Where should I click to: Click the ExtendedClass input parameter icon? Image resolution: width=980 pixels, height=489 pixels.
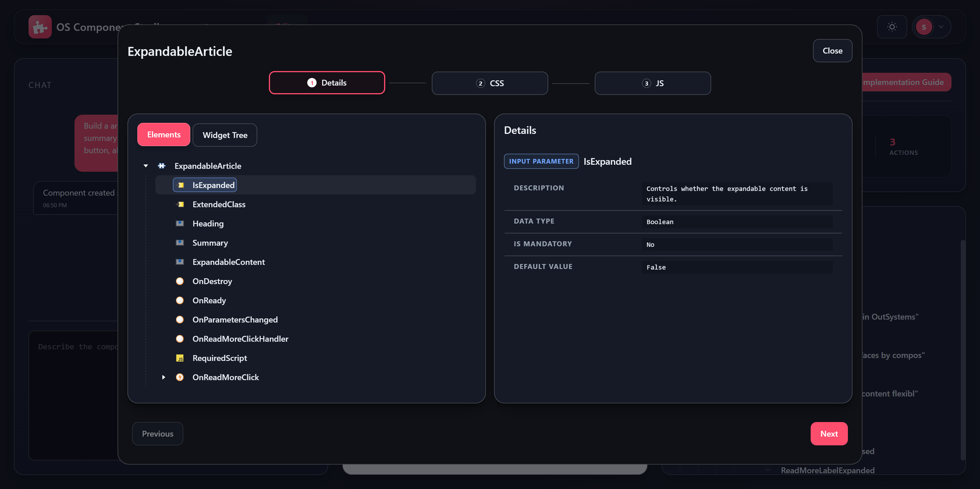pos(180,204)
